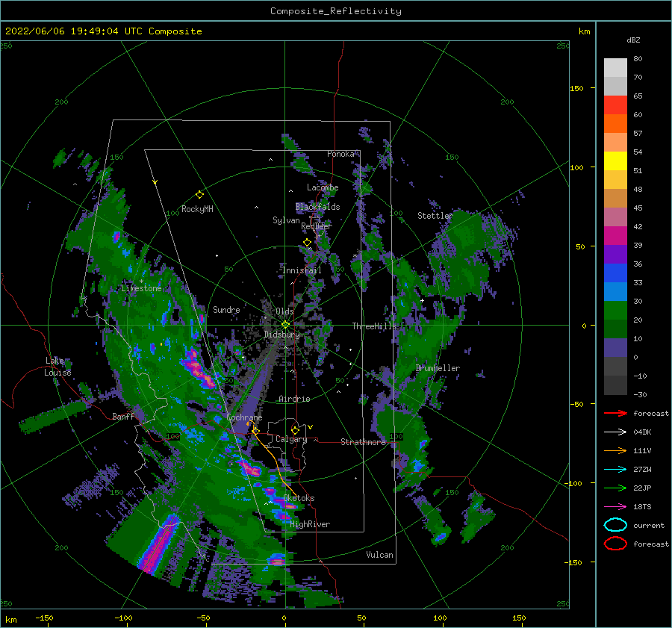Select the magenta 18TS arrow icon
Screen dimensions: 672x628
pyautogui.click(x=615, y=507)
